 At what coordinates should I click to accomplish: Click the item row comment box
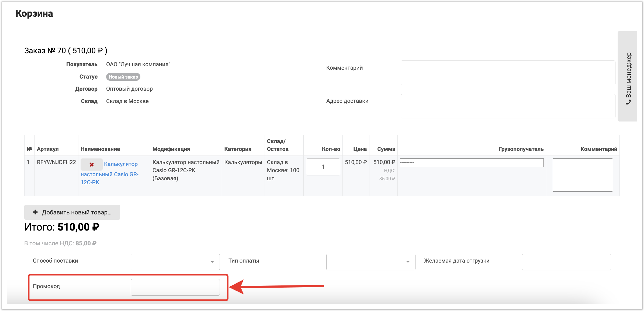click(583, 175)
